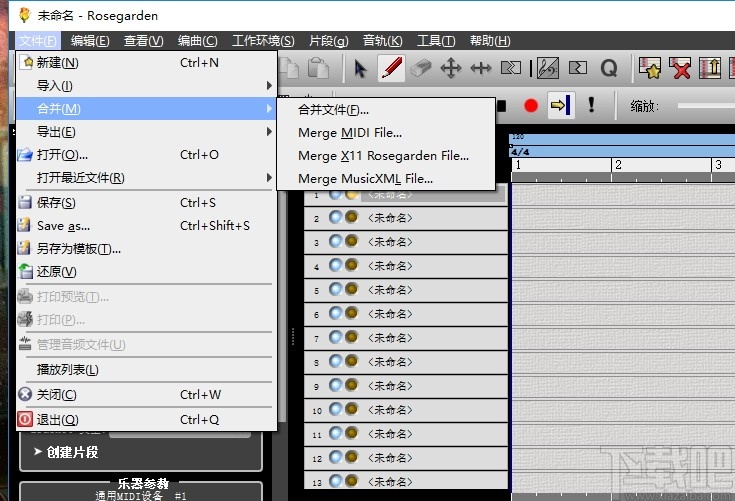Click 新建(N) in the file menu
Screen dimensions: 735x501
click(146, 62)
